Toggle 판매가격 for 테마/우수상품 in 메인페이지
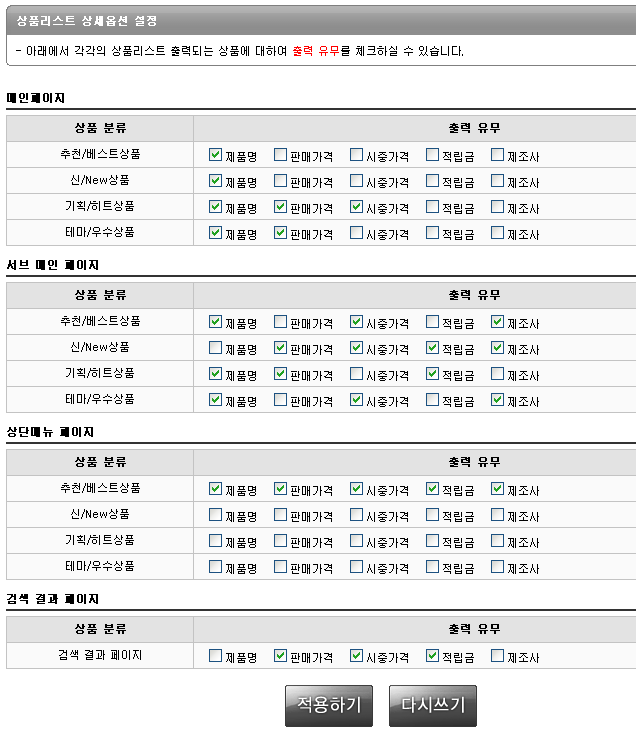This screenshot has height=756, width=636. click(281, 233)
